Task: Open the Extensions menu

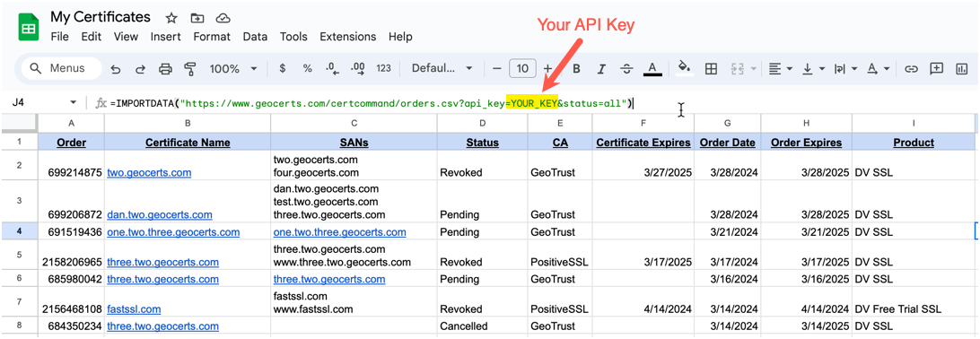Action: point(348,37)
